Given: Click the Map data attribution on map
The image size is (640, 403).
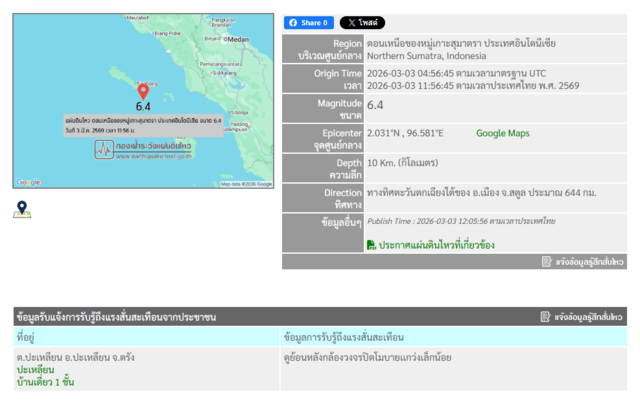Looking at the screenshot, I should tap(245, 184).
